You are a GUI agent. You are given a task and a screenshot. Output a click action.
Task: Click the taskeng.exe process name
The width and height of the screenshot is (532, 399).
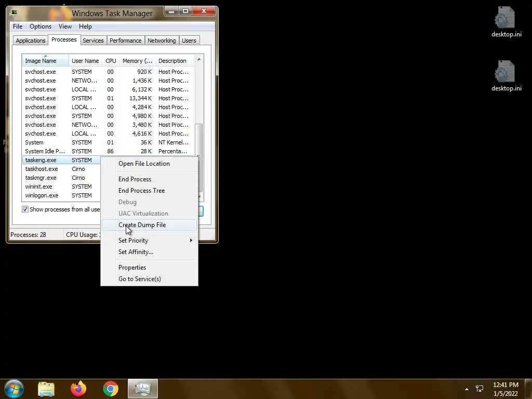point(41,160)
